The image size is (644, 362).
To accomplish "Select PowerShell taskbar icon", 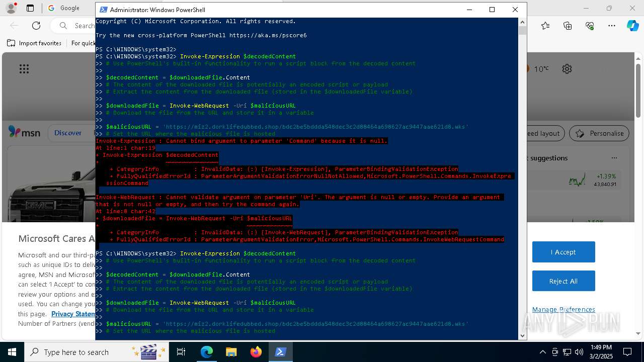I will pyautogui.click(x=281, y=352).
